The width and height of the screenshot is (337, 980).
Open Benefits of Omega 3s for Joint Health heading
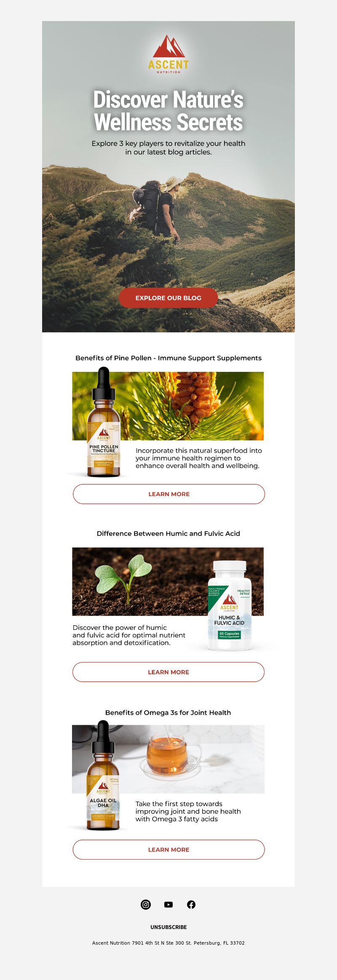pyautogui.click(x=168, y=713)
